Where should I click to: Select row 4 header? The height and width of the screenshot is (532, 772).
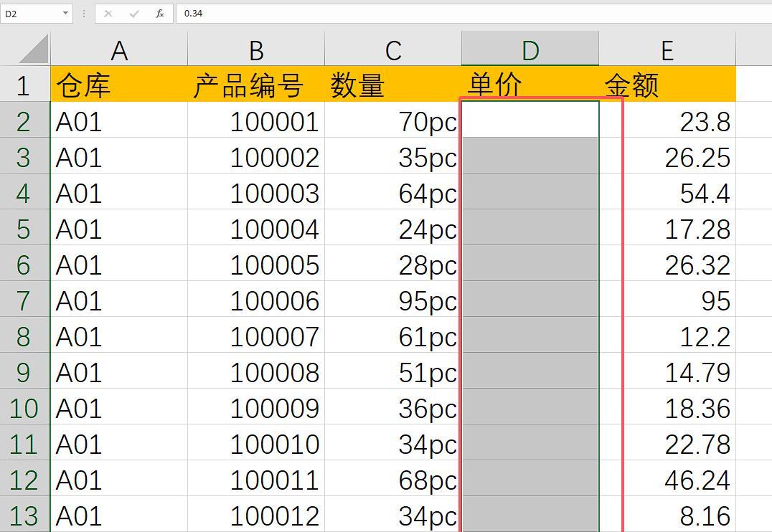point(24,192)
